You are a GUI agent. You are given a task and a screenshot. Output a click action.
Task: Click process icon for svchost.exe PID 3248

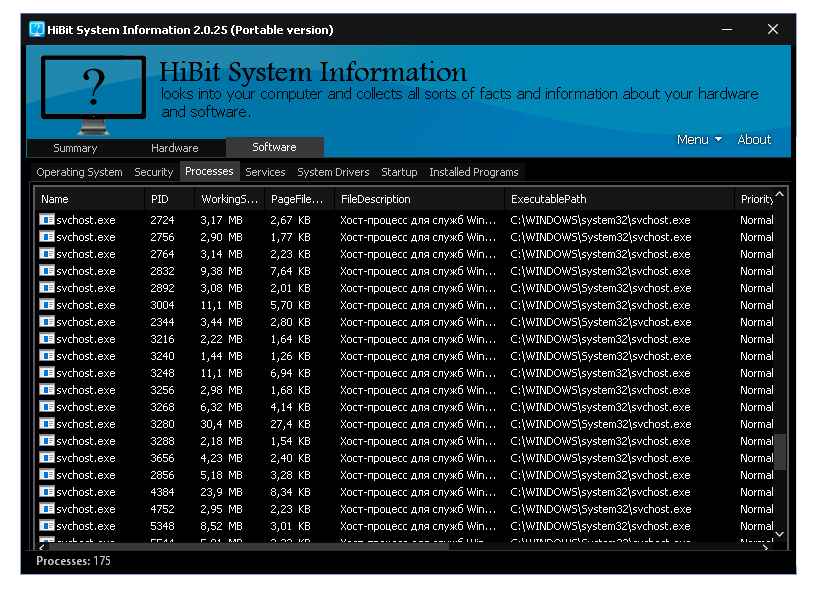coord(47,373)
